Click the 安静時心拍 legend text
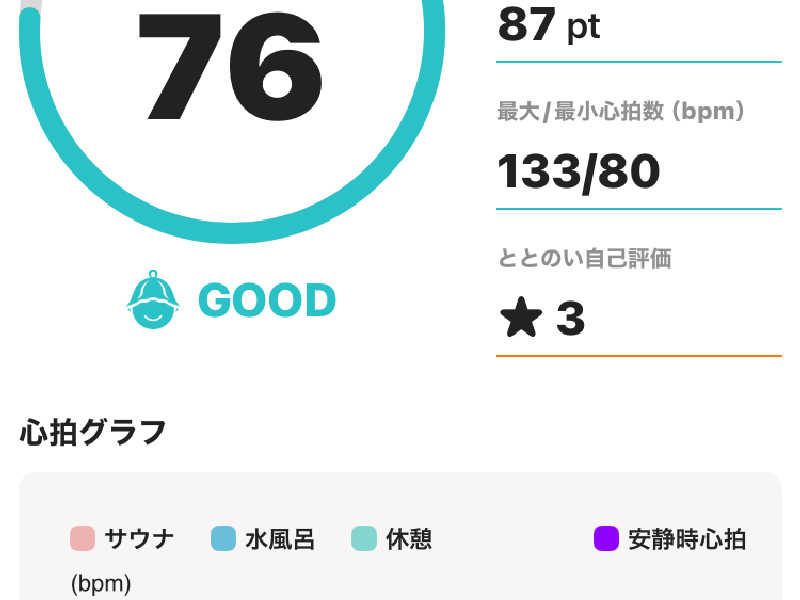800x600 pixels. [687, 539]
